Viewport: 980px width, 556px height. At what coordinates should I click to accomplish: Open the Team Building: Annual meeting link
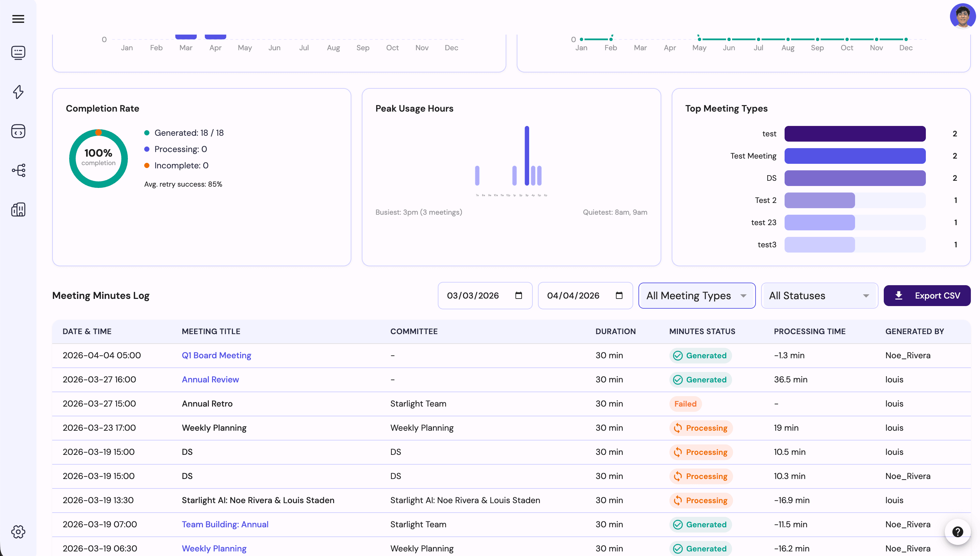point(224,524)
